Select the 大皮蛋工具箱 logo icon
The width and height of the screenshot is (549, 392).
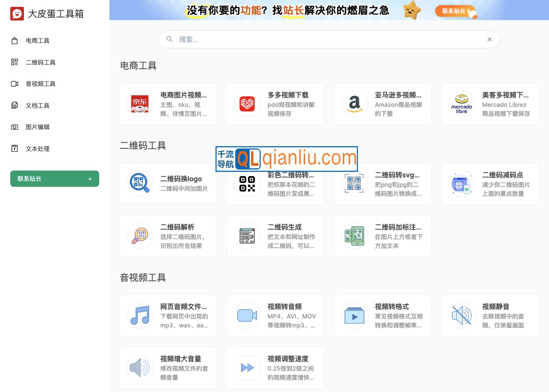(x=17, y=14)
